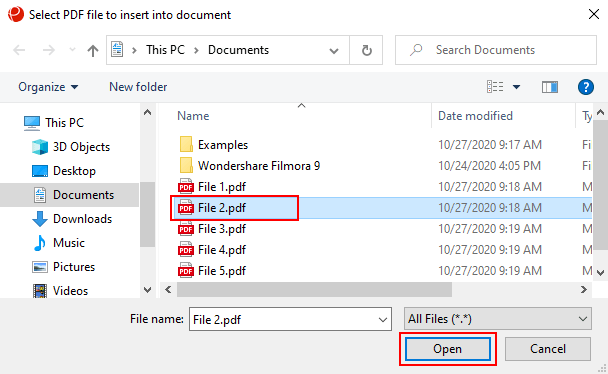Open the address bar history dropdown
The height and width of the screenshot is (374, 608).
(334, 51)
